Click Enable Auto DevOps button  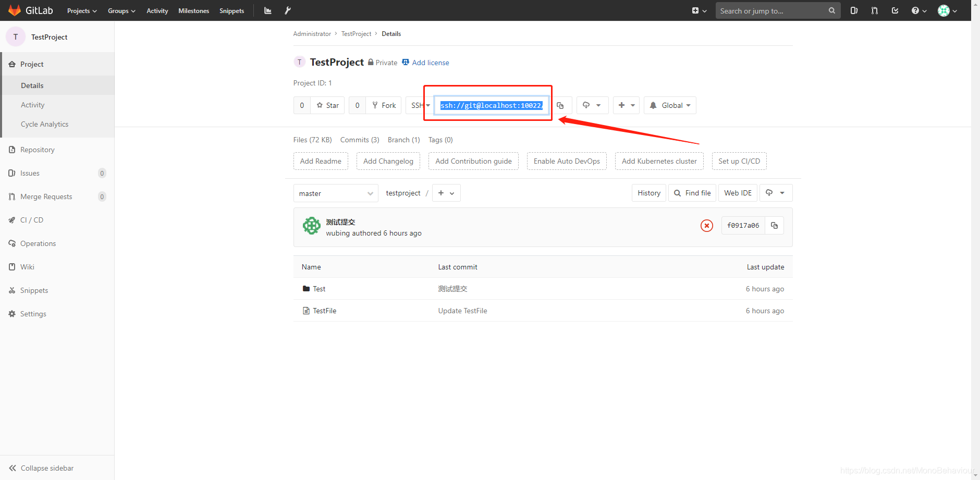tap(567, 161)
